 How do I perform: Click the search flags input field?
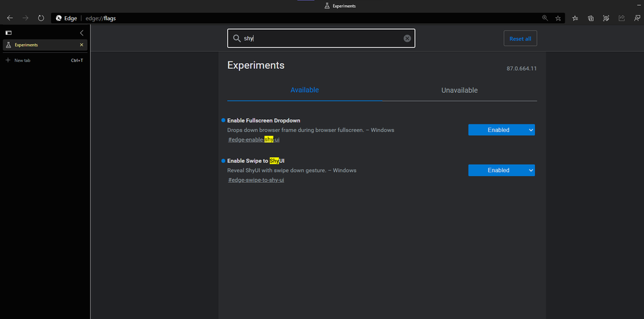pos(321,38)
